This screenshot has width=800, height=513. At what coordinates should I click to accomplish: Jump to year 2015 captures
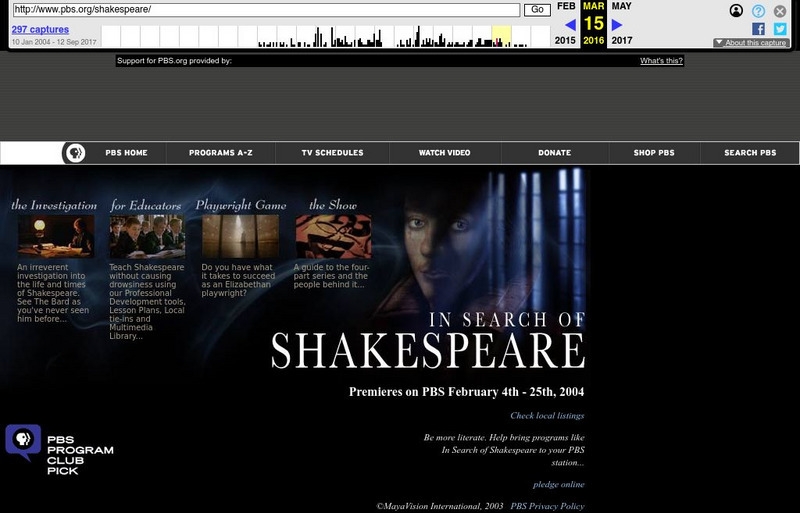tap(565, 40)
